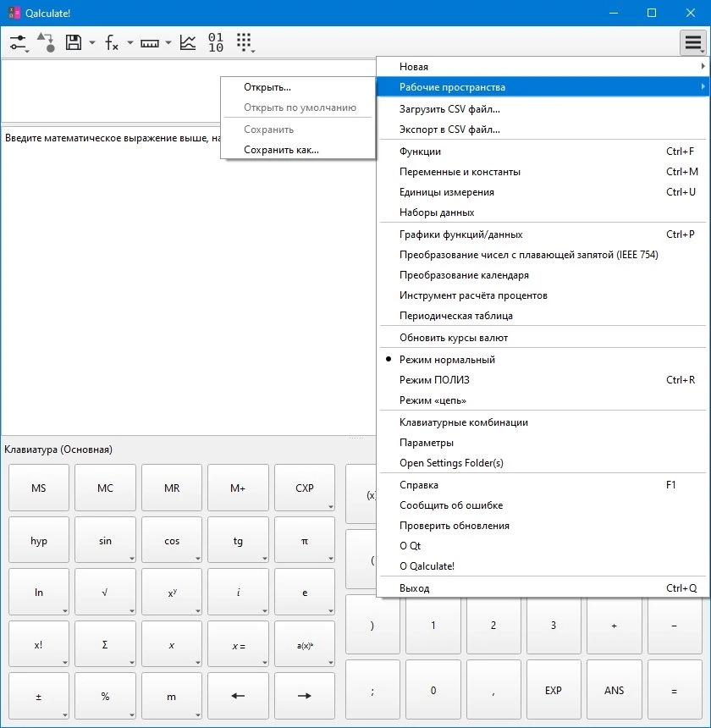Switch to Режим ПОЛИЗ mode
The image size is (711, 728).
(x=543, y=380)
